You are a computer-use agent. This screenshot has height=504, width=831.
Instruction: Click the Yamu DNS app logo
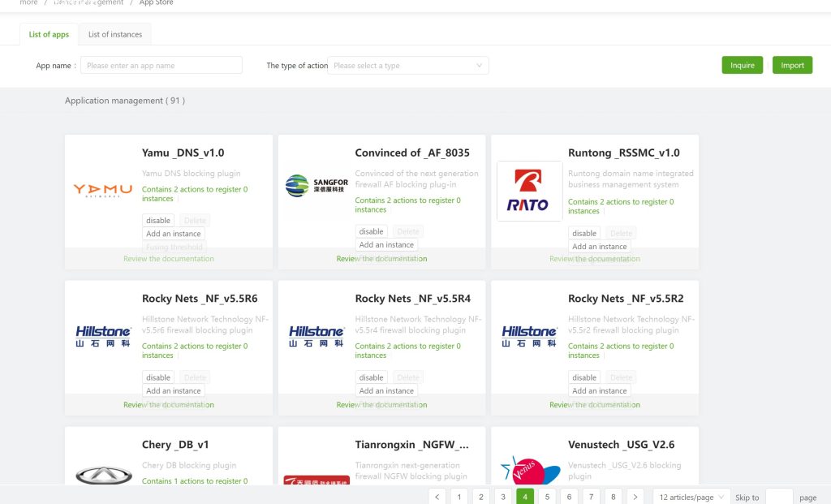coord(103,190)
